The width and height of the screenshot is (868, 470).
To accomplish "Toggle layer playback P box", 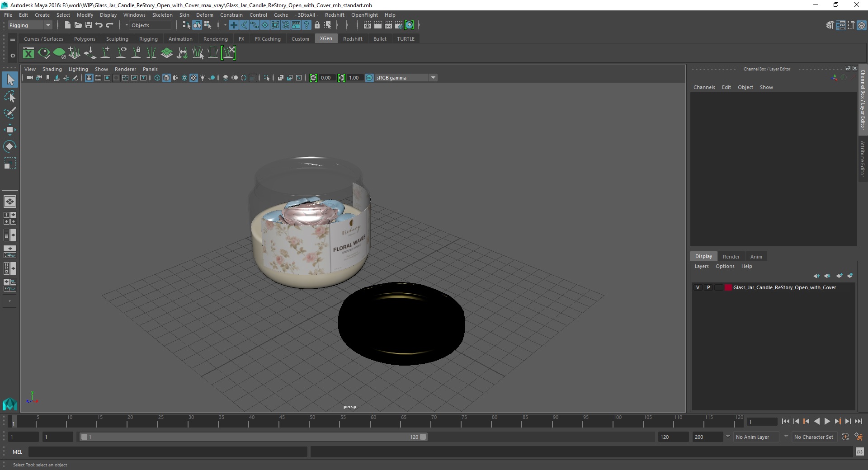I will (x=708, y=287).
